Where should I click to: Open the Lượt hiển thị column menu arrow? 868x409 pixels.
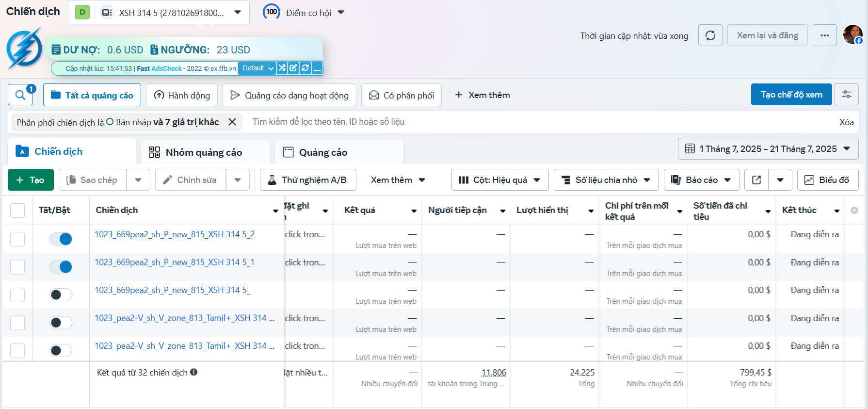[591, 211]
